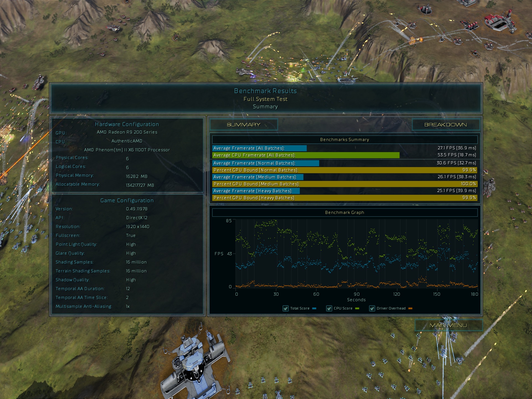Click the 30.6 FPS (32.7 ms) result

click(x=456, y=163)
